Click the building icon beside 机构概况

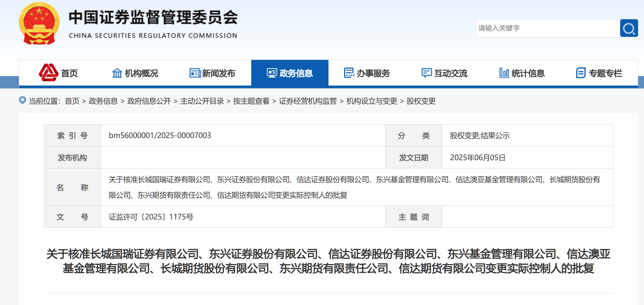pos(117,73)
